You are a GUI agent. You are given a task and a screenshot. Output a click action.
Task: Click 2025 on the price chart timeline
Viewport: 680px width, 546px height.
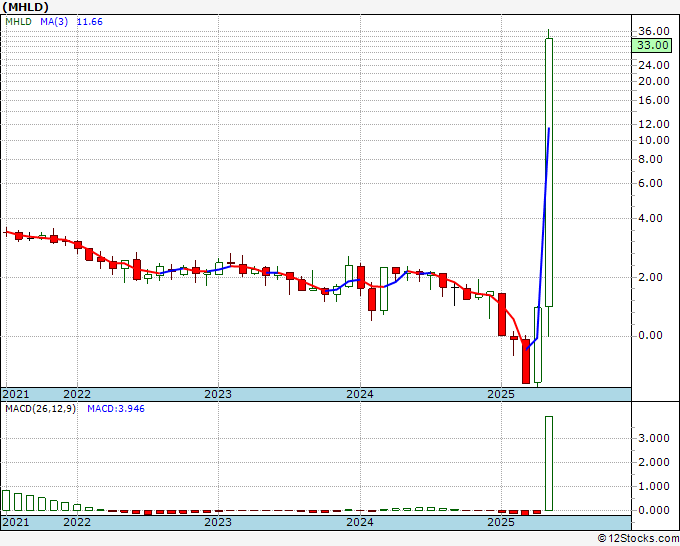pyautogui.click(x=501, y=394)
